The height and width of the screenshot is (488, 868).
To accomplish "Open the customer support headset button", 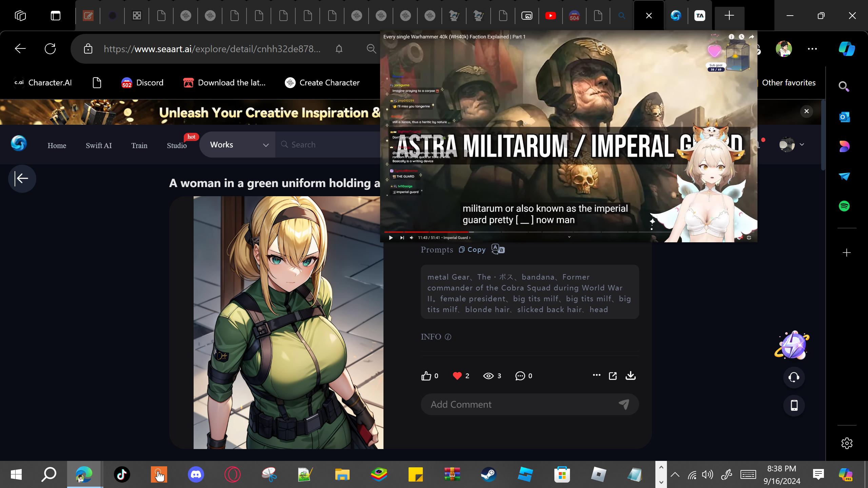I will (x=794, y=377).
